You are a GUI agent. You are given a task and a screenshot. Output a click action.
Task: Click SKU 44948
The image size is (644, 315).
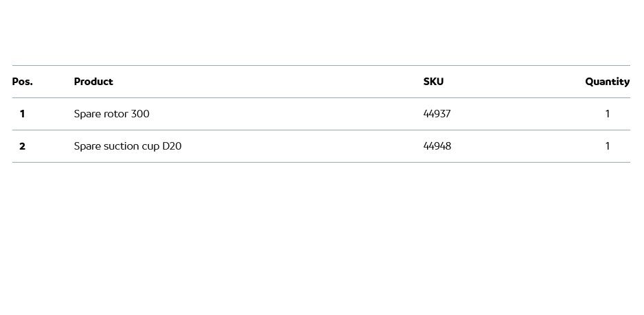[x=437, y=146]
